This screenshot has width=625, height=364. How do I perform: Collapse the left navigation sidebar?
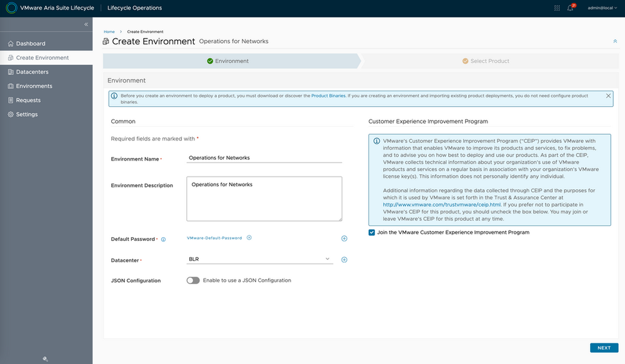(86, 24)
